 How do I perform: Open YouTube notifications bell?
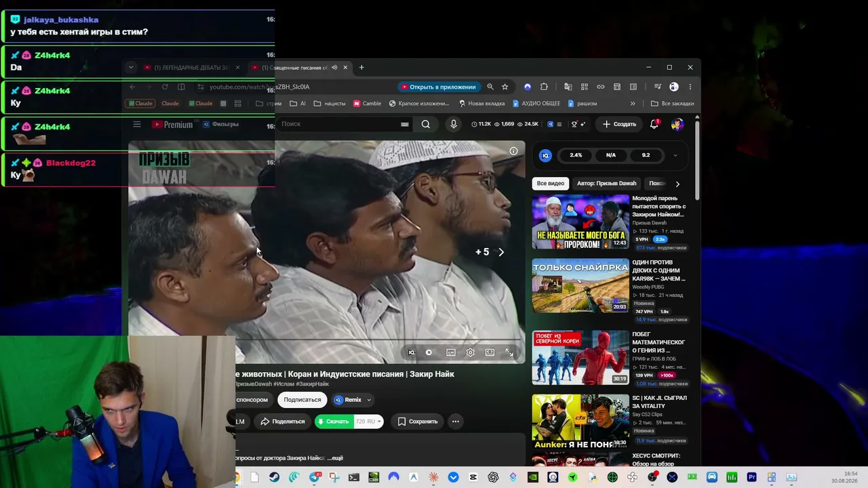(654, 124)
